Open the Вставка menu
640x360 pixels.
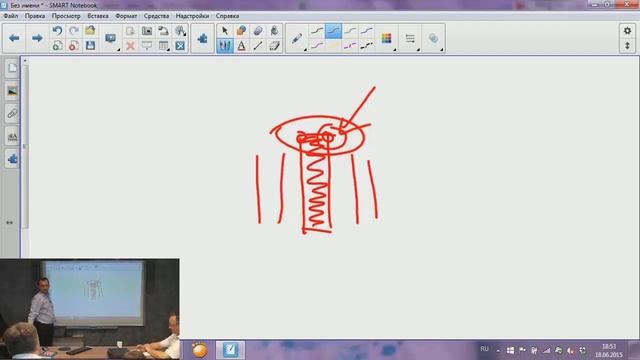click(98, 16)
